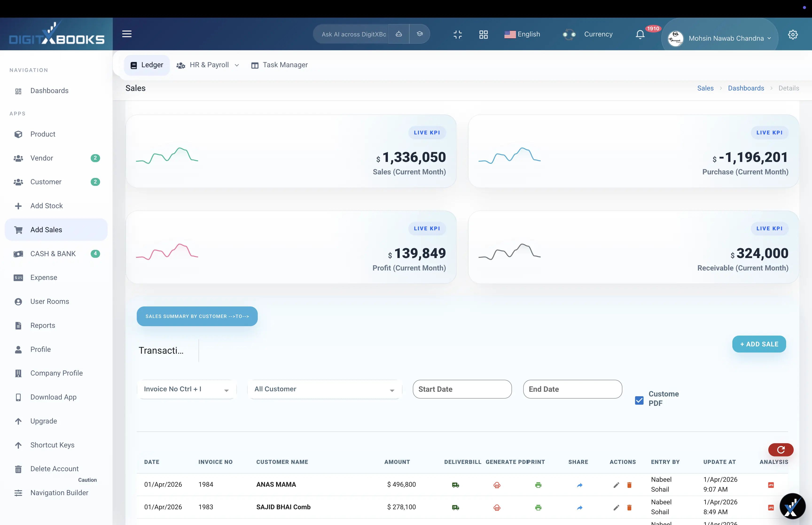Delete invoice 1983 with the trash icon
This screenshot has width=812, height=525.
[x=629, y=507]
